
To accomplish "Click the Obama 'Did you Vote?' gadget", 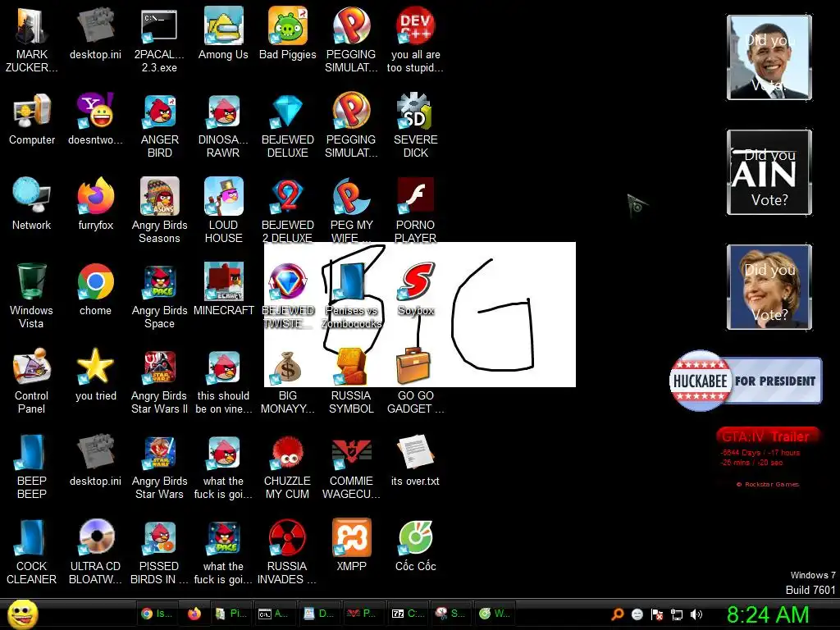I will (x=769, y=57).
